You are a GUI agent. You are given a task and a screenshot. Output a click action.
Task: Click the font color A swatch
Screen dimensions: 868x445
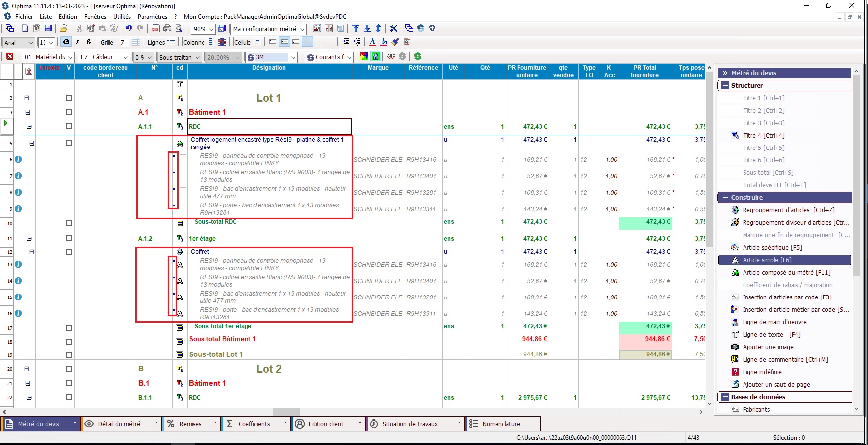coord(372,42)
